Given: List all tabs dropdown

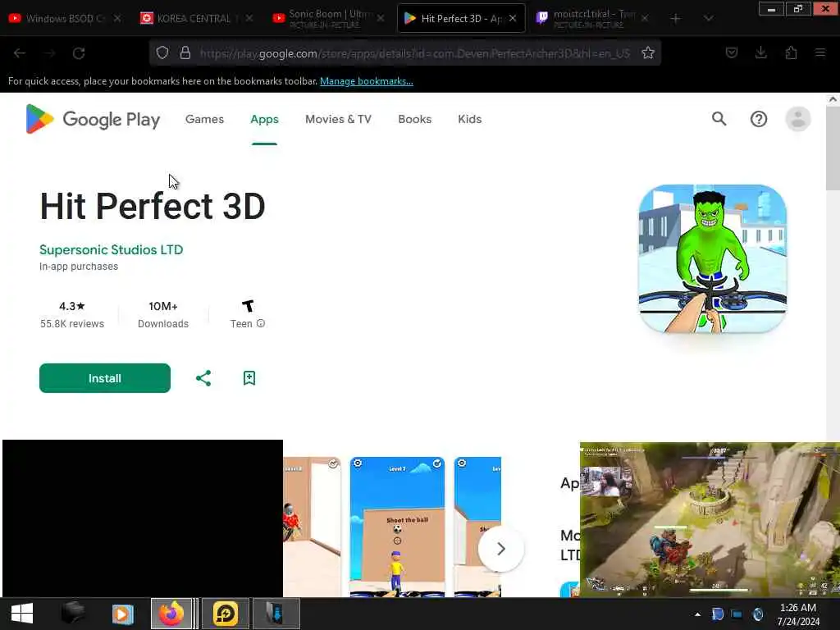Looking at the screenshot, I should coord(708,19).
